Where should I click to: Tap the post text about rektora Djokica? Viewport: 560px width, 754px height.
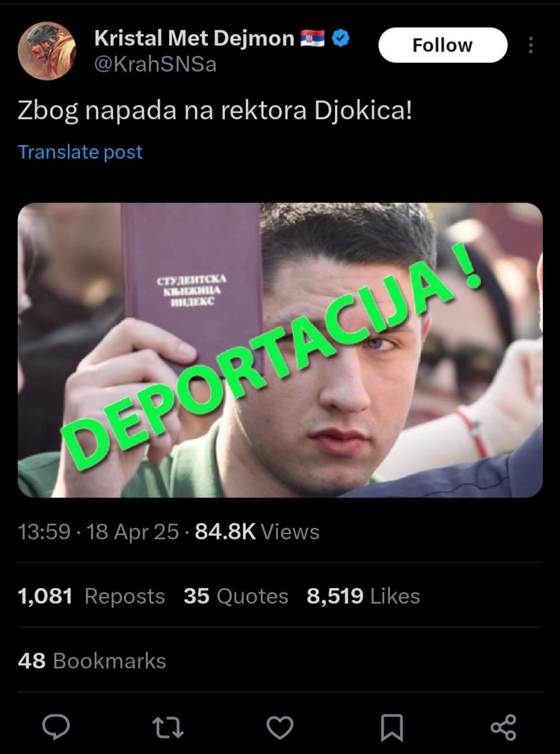216,111
